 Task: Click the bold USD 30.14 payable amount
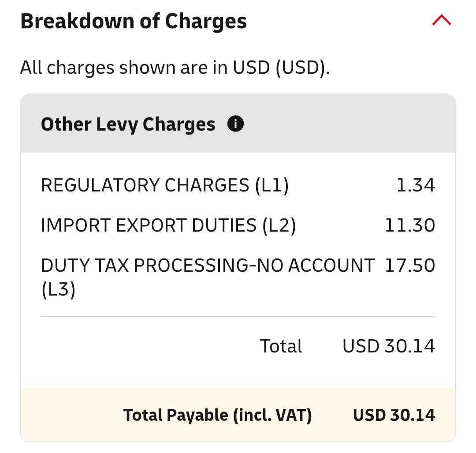(x=394, y=415)
